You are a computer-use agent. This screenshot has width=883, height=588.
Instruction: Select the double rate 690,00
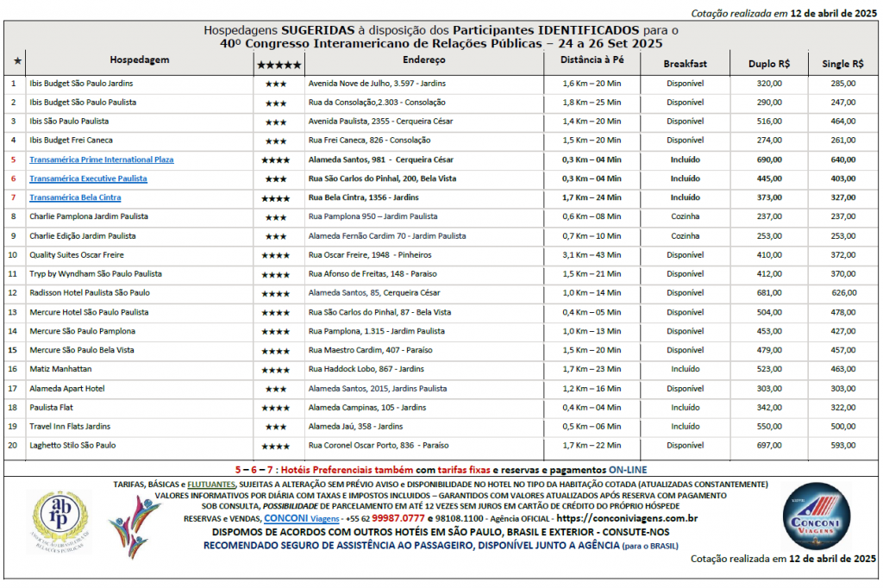pos(769,160)
